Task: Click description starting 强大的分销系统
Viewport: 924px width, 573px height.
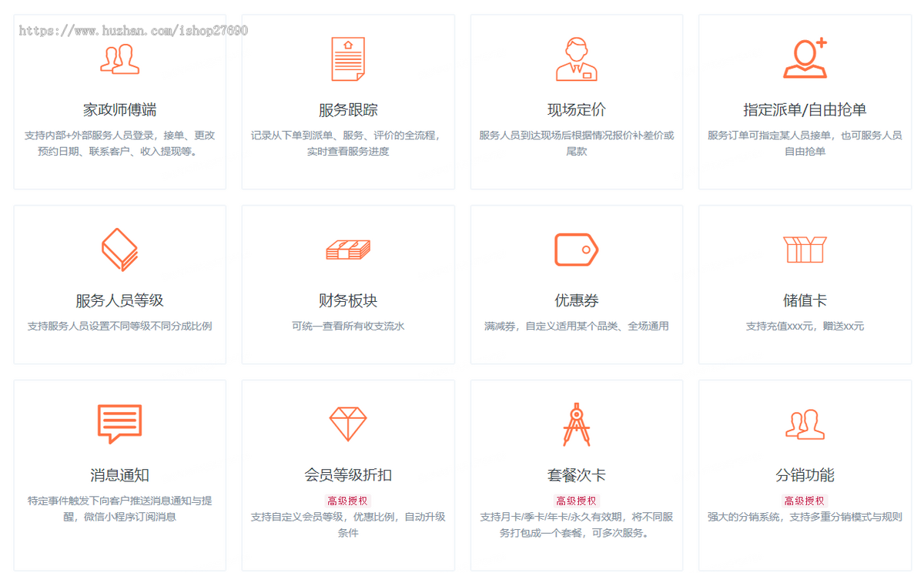Action: coord(805,517)
